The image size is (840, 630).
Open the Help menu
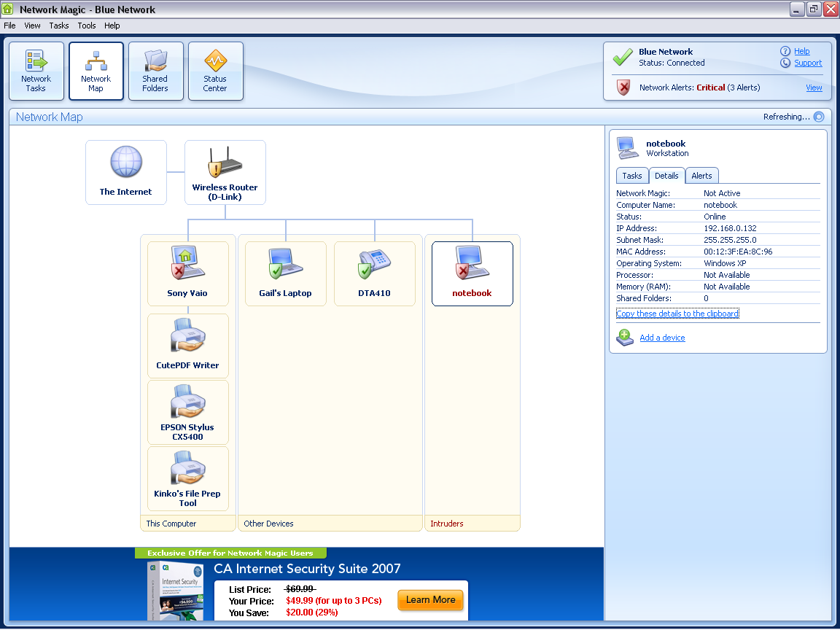point(112,26)
